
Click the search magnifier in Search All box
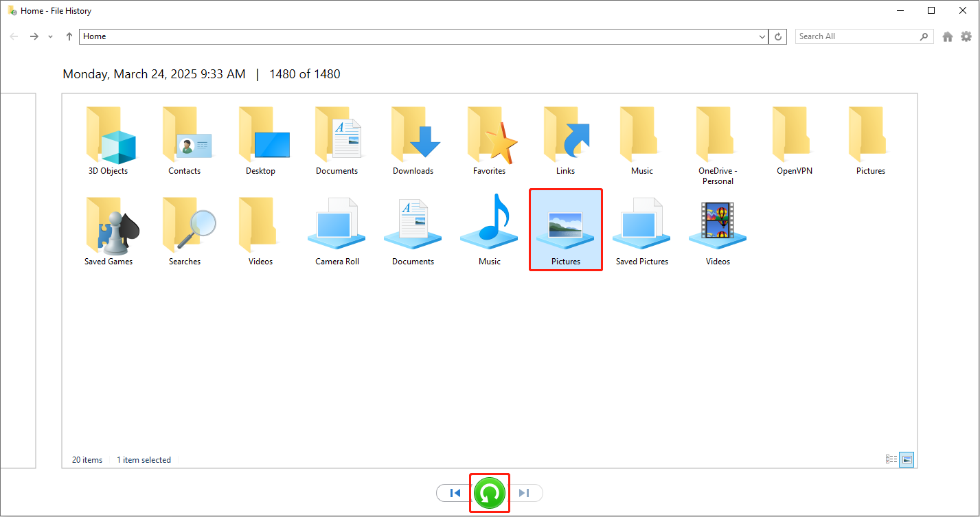(x=923, y=36)
